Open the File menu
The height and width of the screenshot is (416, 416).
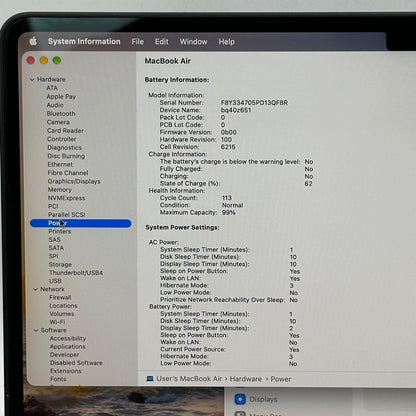[137, 42]
